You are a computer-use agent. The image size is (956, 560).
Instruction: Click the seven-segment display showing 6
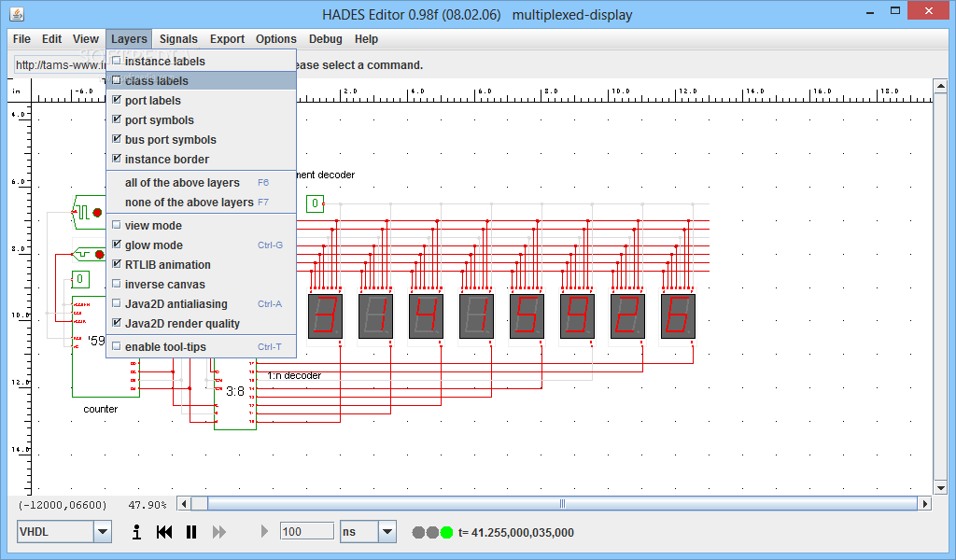coord(678,316)
